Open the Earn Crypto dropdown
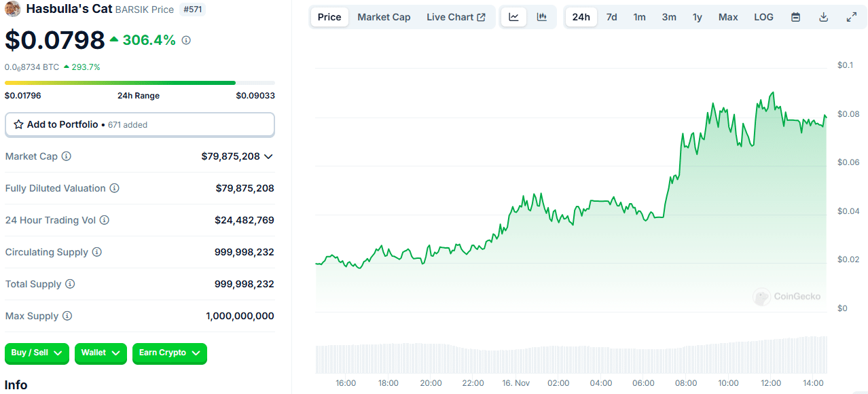 pyautogui.click(x=170, y=353)
